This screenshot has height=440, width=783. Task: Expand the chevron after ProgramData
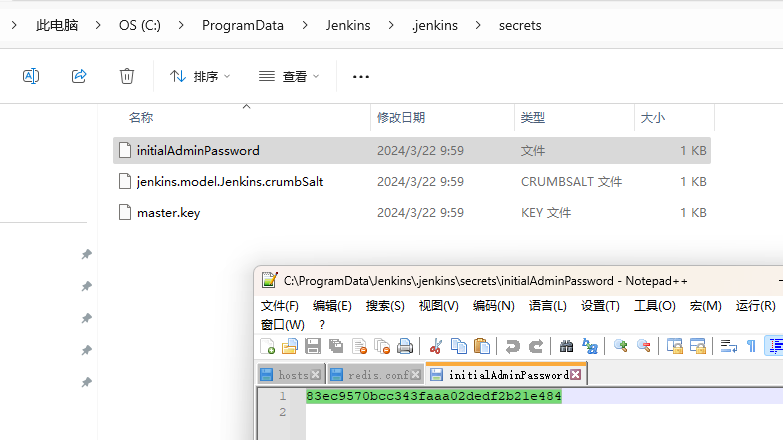305,25
